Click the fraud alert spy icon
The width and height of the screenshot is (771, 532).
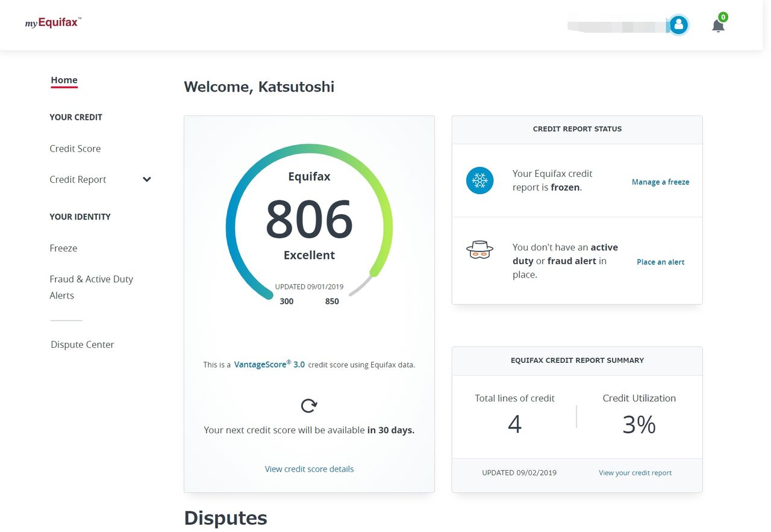tap(479, 250)
